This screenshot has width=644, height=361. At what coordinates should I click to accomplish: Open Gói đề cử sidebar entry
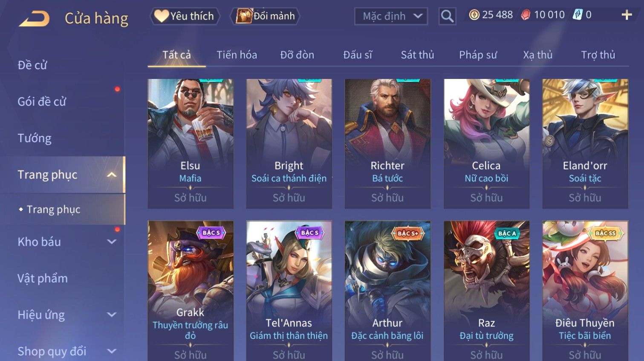click(42, 102)
